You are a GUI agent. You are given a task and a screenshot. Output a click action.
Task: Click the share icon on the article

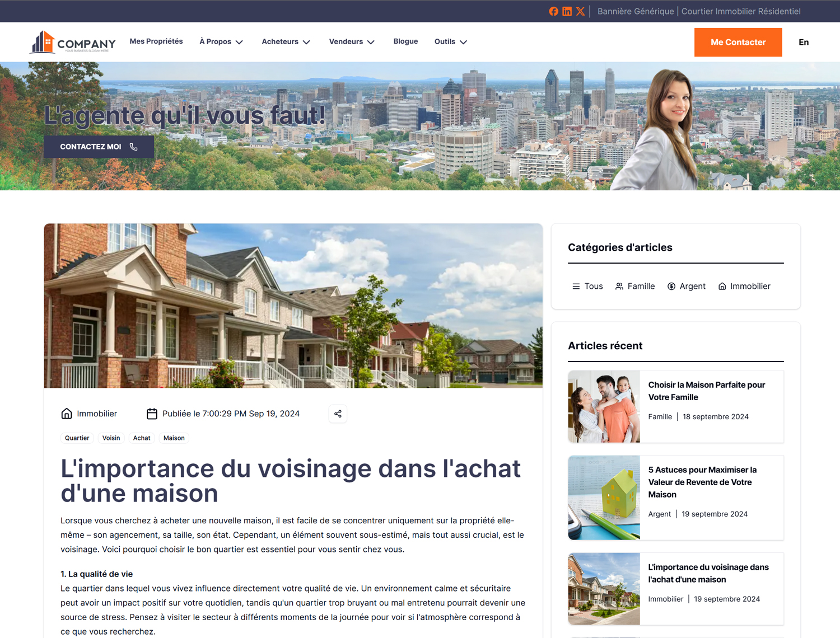tap(338, 414)
